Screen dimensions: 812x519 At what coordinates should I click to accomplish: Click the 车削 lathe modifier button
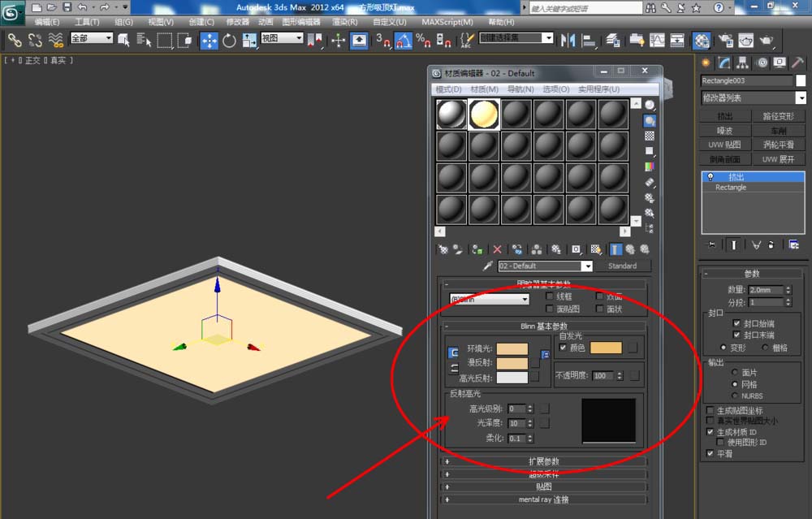tap(779, 131)
